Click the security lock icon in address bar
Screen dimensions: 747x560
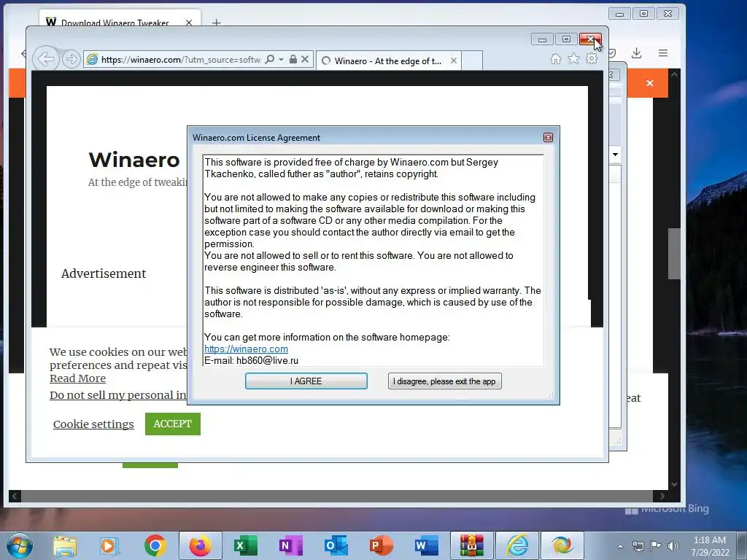pos(293,59)
